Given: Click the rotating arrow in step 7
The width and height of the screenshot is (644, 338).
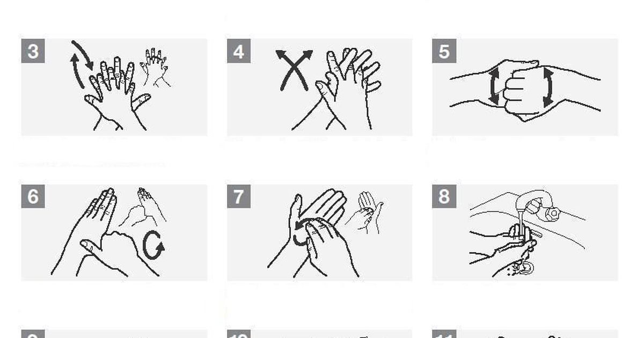Looking at the screenshot, I should click(x=303, y=232).
